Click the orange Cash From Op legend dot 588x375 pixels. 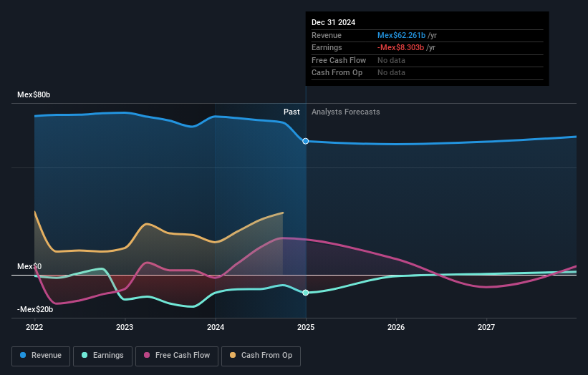tap(233, 355)
